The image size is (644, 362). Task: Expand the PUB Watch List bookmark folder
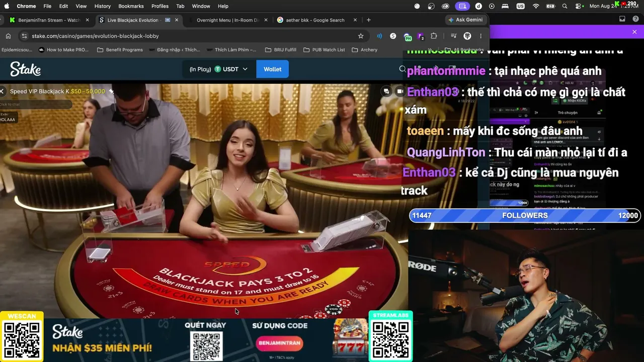click(324, 50)
